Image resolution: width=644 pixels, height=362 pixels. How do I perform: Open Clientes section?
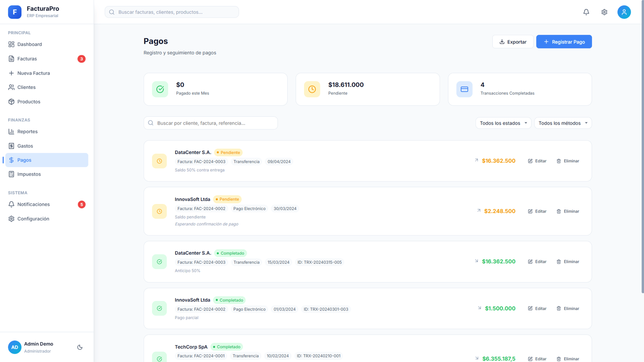[x=47, y=87]
